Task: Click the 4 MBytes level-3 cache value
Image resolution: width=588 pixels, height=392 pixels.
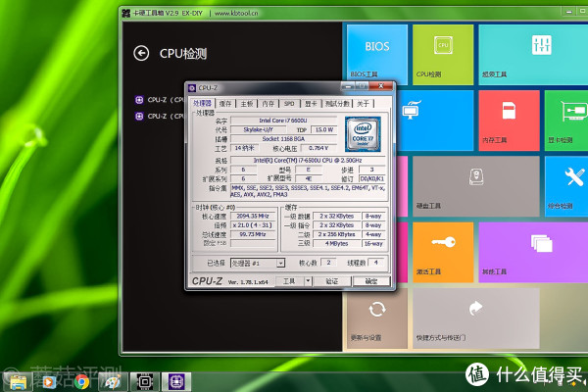Action: [x=336, y=243]
